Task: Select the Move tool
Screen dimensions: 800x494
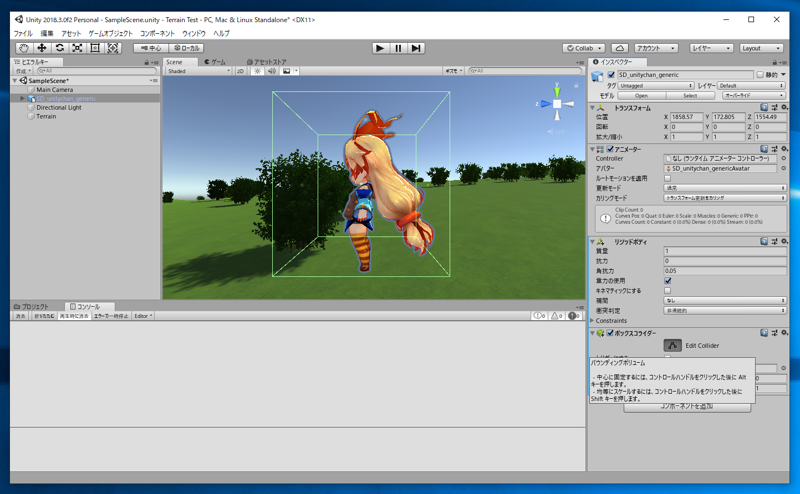Action: [x=42, y=48]
